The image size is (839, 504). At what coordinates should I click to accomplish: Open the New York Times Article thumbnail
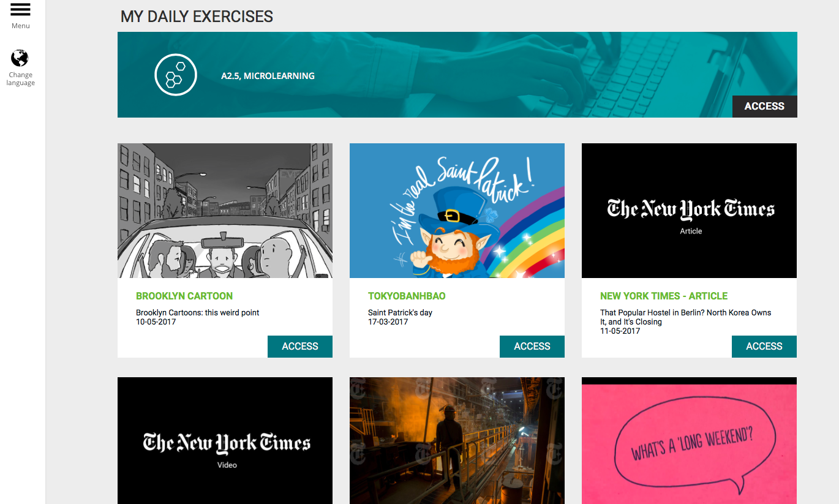tap(689, 211)
